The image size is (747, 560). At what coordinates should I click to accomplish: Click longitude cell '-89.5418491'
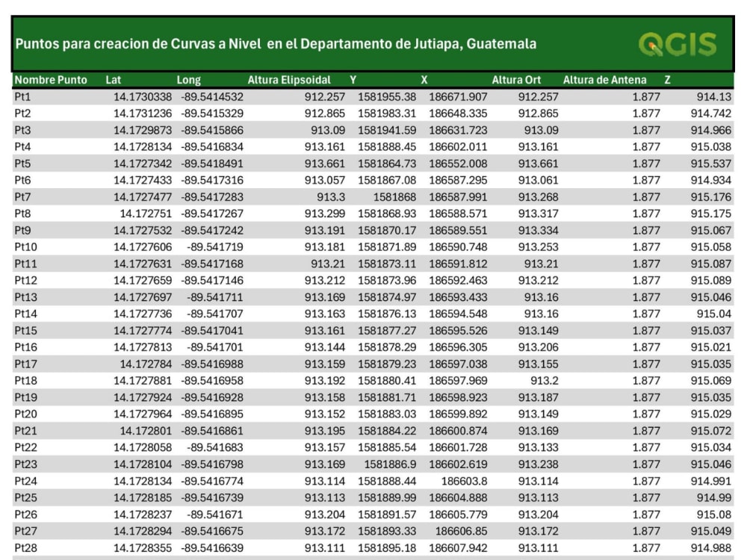point(212,164)
